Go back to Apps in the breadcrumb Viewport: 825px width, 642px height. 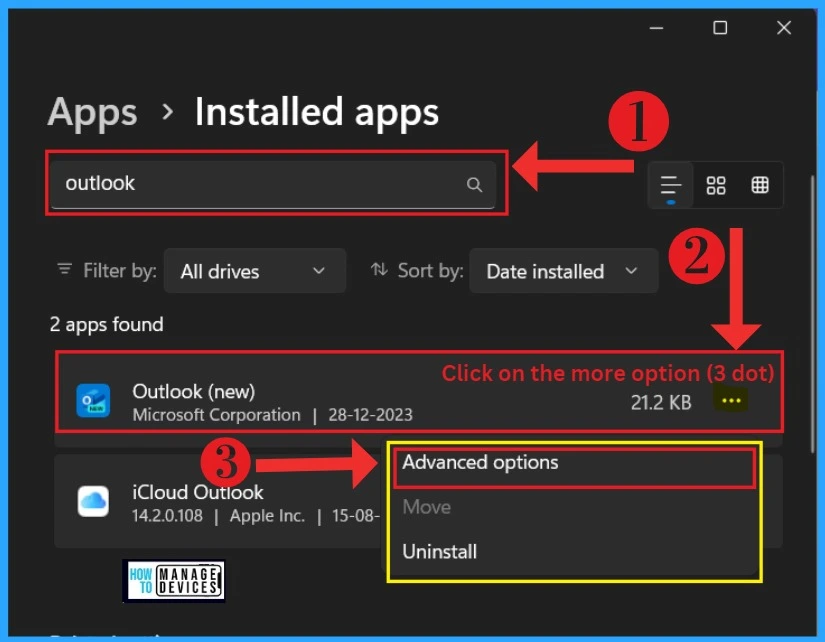click(92, 112)
